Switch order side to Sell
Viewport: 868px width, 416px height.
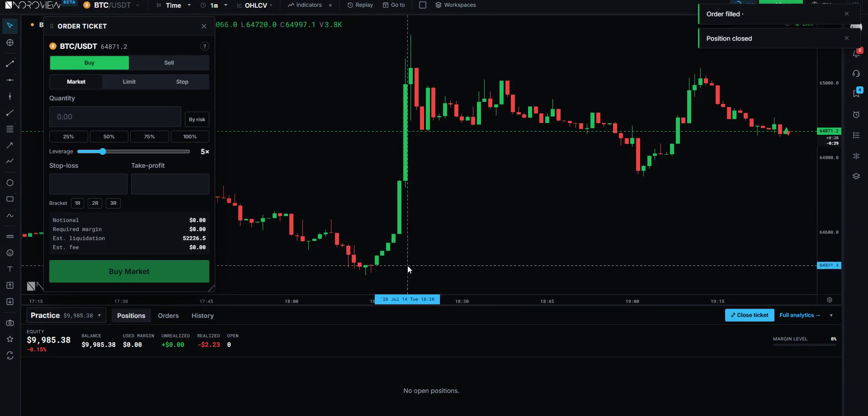(169, 63)
